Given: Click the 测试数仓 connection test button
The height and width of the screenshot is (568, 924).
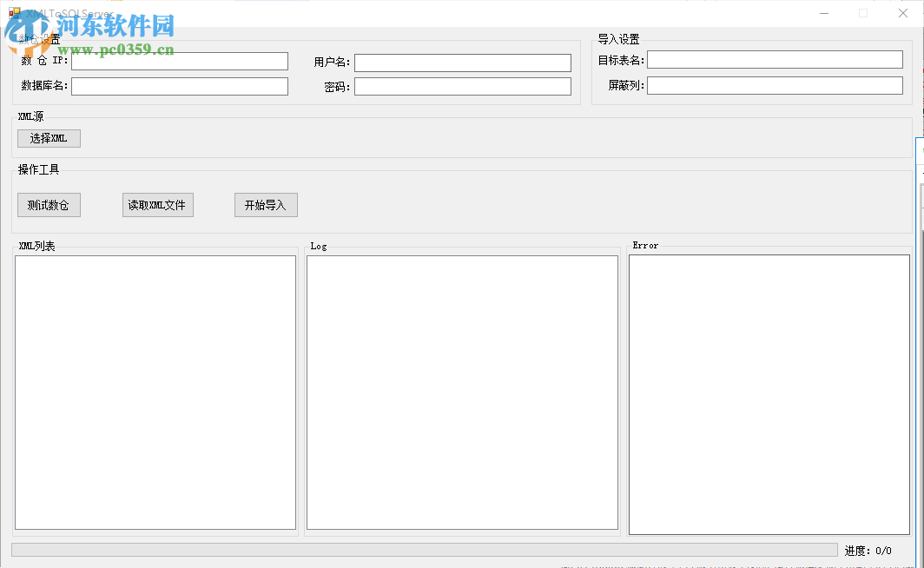Looking at the screenshot, I should pos(49,205).
